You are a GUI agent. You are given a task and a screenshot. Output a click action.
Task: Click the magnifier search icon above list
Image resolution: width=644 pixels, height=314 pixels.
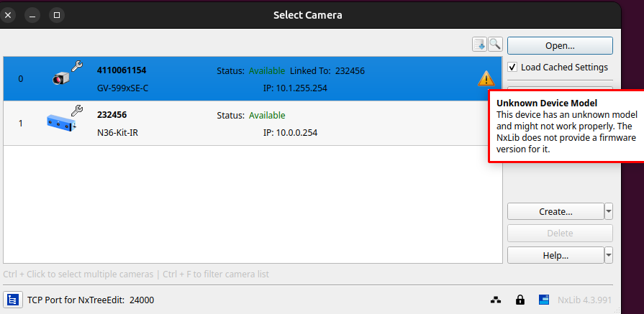click(495, 45)
